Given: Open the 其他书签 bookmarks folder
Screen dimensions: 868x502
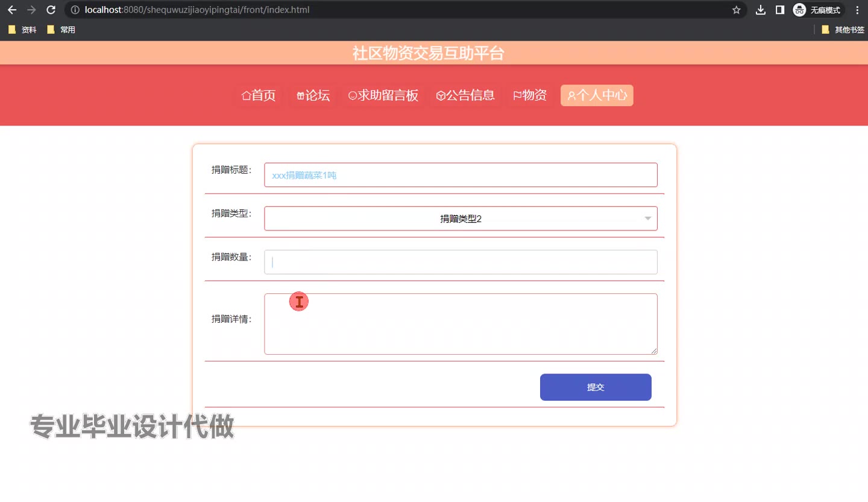Looking at the screenshot, I should click(843, 30).
